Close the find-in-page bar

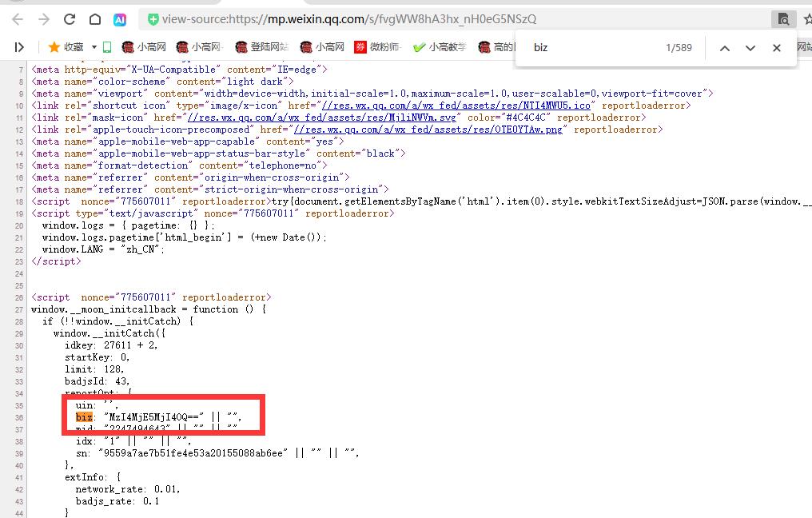tap(776, 48)
